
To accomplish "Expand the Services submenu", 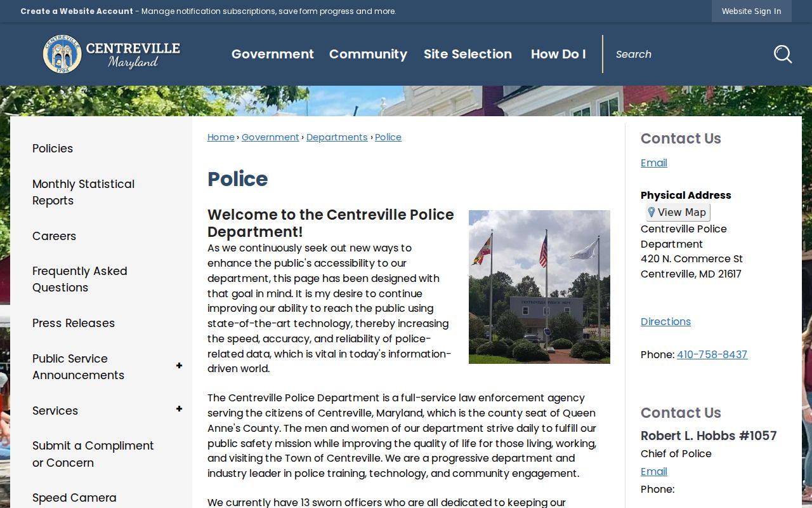I will [x=179, y=409].
